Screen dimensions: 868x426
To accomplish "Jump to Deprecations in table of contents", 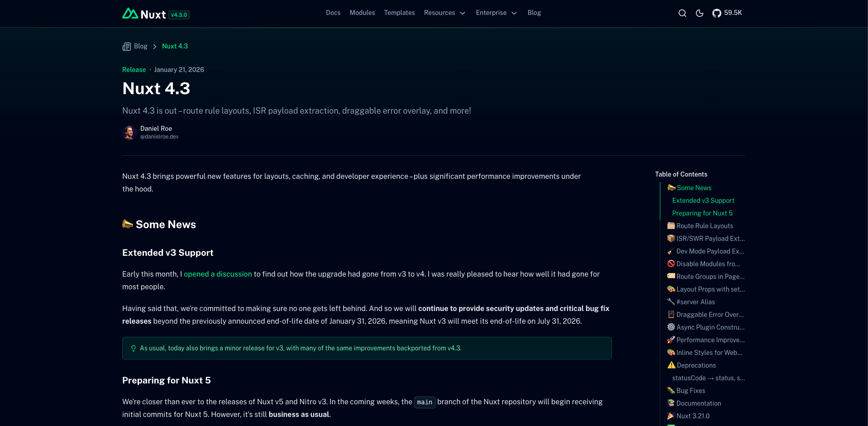I will click(696, 365).
